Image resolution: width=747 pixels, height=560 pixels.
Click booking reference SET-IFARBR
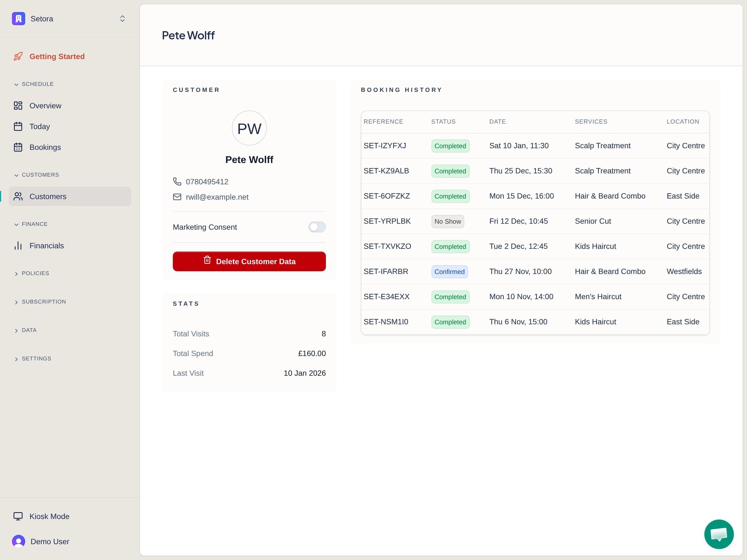pos(386,271)
